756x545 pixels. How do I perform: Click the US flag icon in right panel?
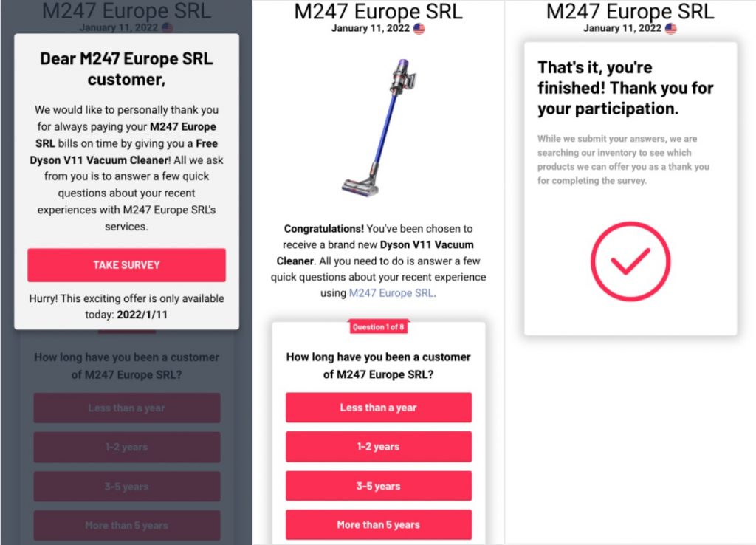click(671, 29)
